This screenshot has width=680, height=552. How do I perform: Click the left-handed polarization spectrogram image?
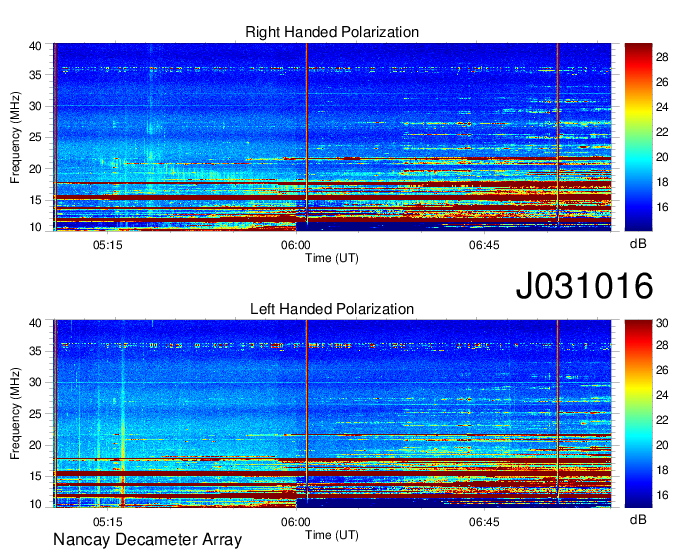point(332,414)
